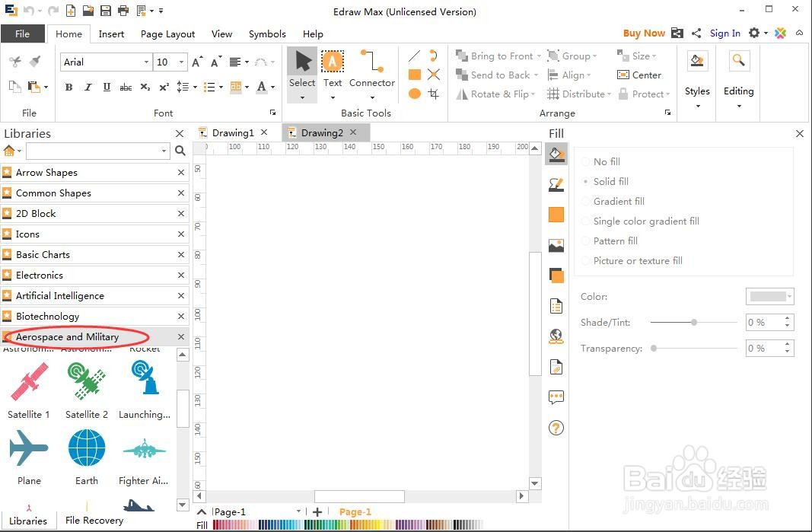Click the Center button
The image size is (812, 532).
639,75
